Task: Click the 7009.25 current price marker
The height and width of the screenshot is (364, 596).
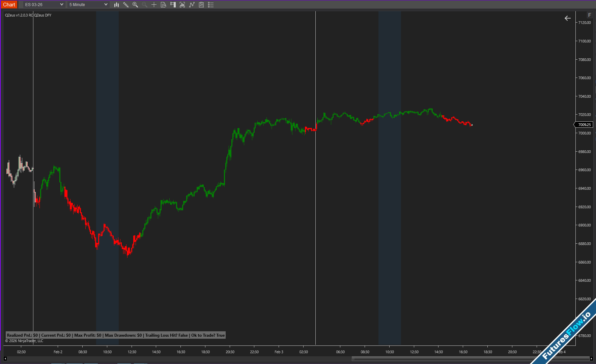Action: coord(584,125)
